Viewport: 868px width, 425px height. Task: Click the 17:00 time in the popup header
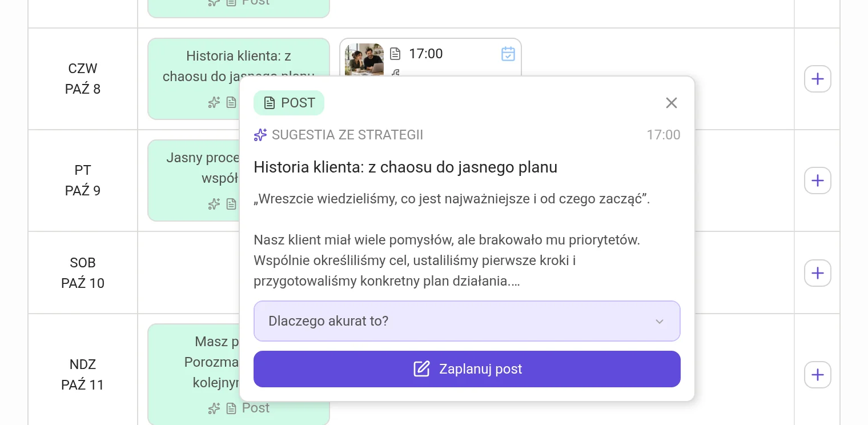tap(664, 135)
